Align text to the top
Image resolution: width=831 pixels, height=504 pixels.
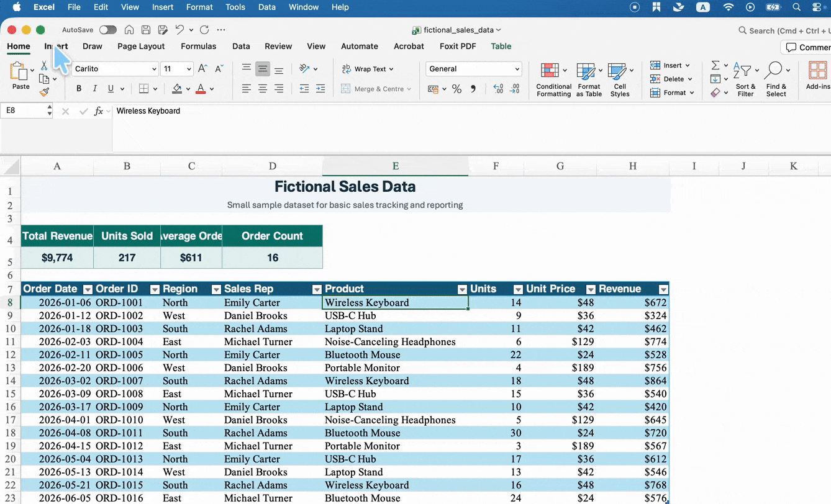pos(247,69)
